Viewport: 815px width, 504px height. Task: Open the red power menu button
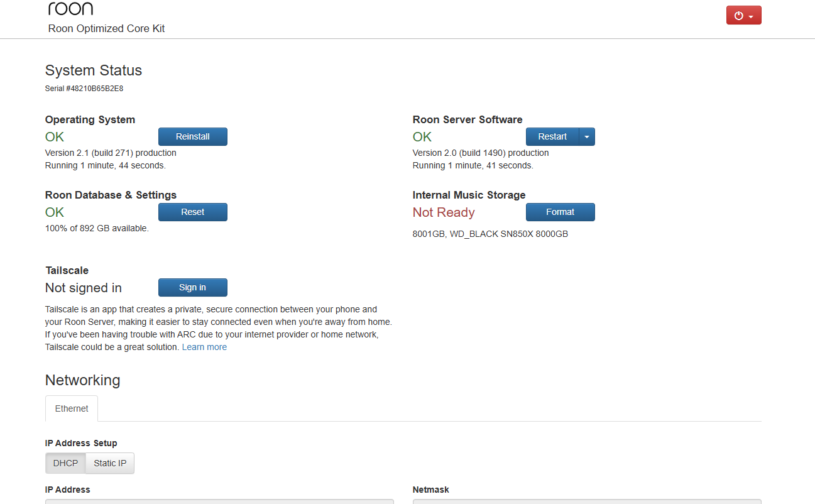743,16
